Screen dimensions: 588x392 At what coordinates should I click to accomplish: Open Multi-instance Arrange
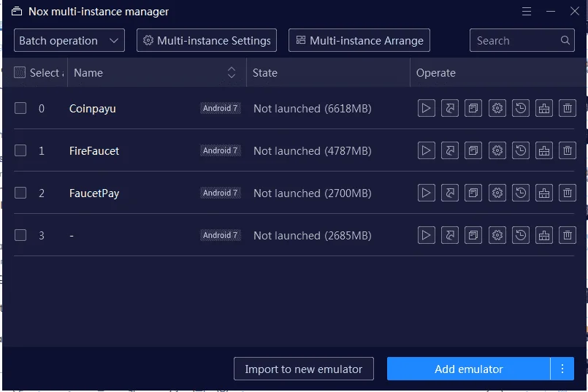[359, 40]
